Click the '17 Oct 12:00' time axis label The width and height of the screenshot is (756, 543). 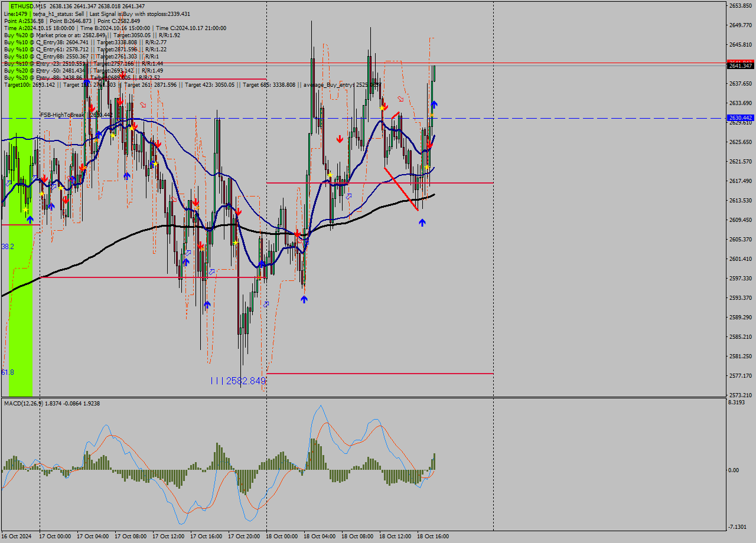[168, 537]
